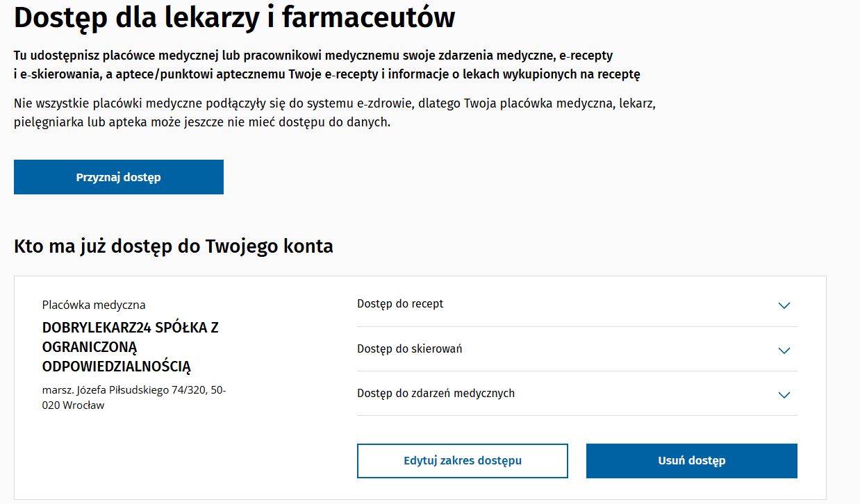Viewport: 860px width, 504px height.
Task: Toggle the 'Dostęp do skierowań' section label
Action: pyautogui.click(x=409, y=348)
